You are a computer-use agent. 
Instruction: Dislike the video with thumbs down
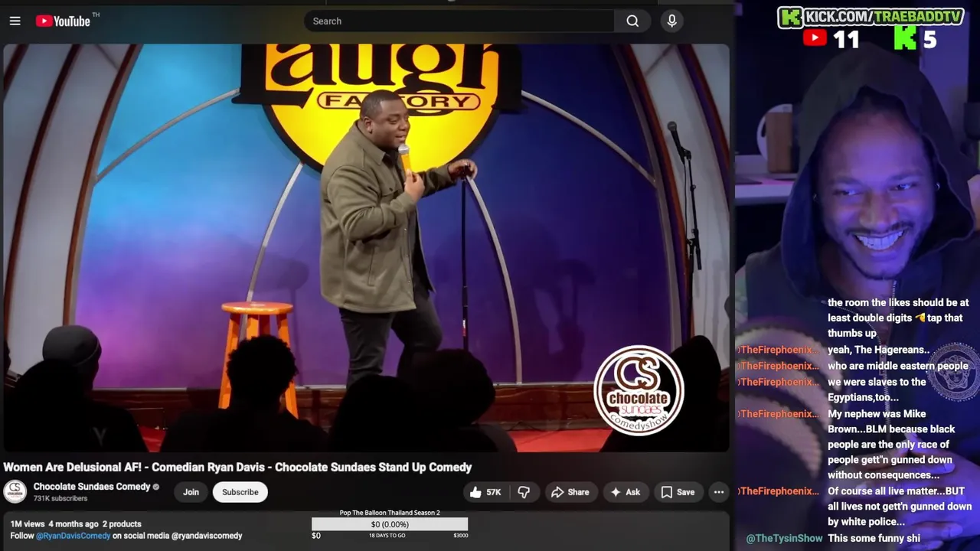point(524,492)
